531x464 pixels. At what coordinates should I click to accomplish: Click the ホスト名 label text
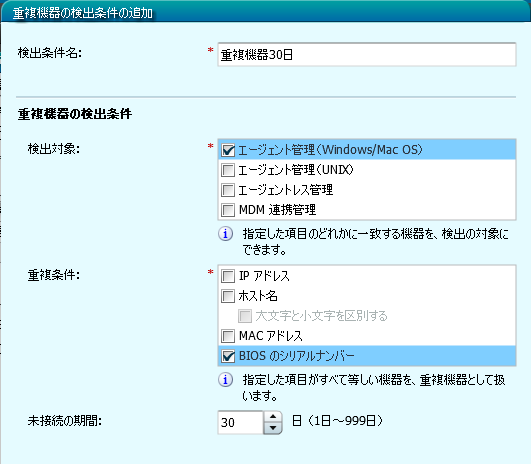(x=258, y=296)
